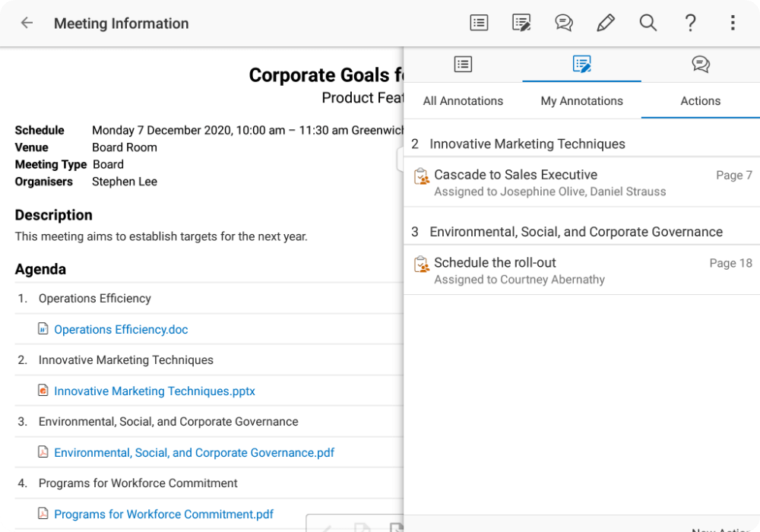Select the Actions tab
The image size is (760, 532).
coord(700,101)
